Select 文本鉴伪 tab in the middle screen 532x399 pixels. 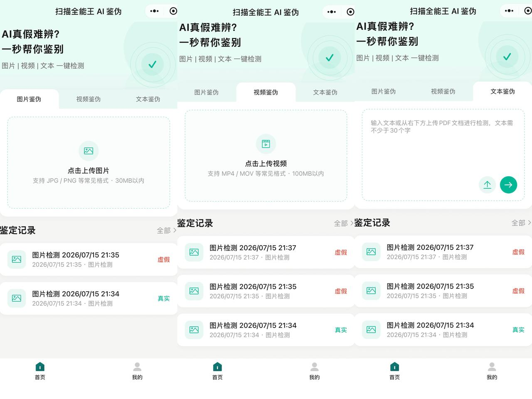coord(325,92)
